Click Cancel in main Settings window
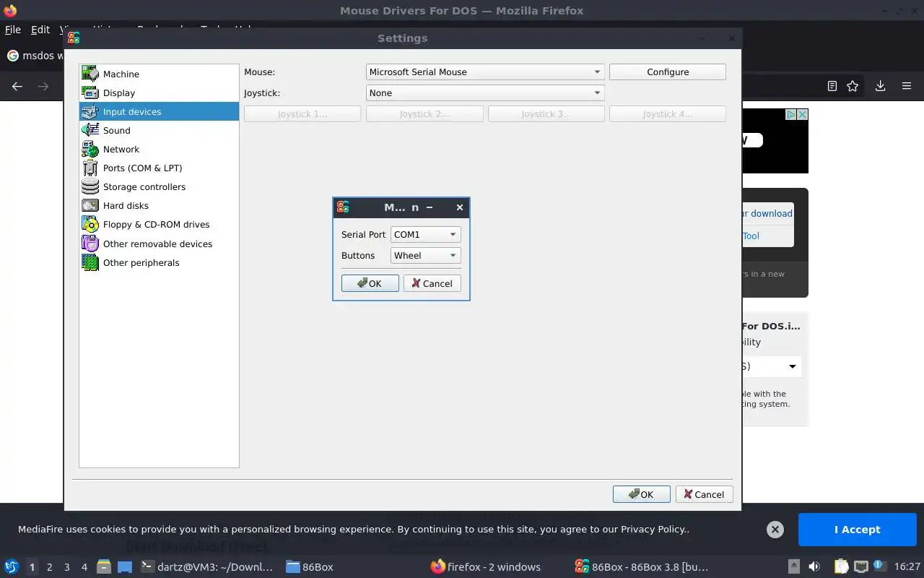The height and width of the screenshot is (578, 924). point(705,494)
